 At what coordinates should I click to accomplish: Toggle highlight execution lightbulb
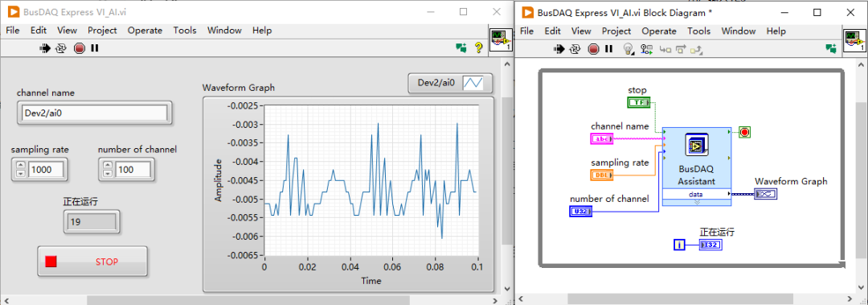[x=628, y=49]
